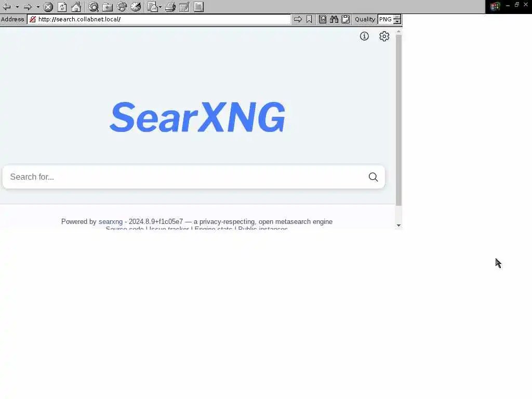532x399 pixels.
Task: Open the History clock icon
Action: pyautogui.click(x=136, y=7)
